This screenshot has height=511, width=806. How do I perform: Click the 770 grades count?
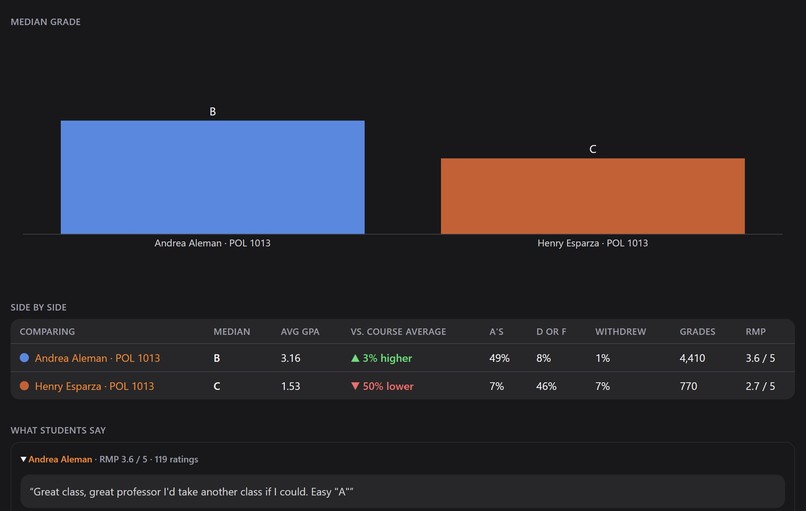(x=688, y=386)
